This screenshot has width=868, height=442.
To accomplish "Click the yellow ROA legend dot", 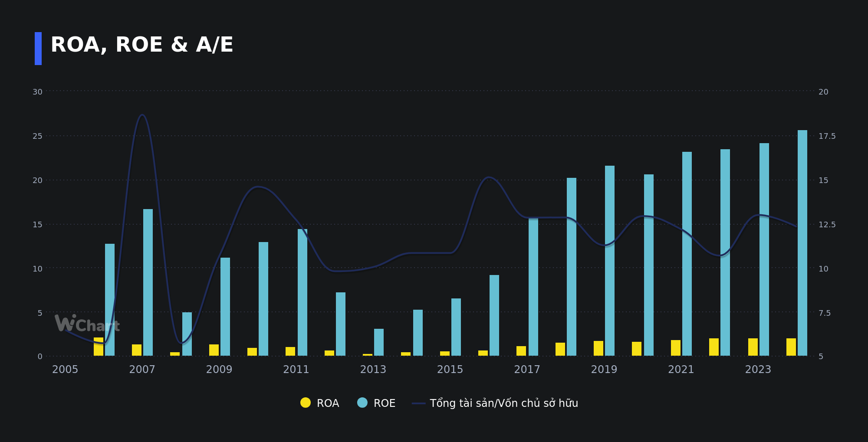I will 306,403.
